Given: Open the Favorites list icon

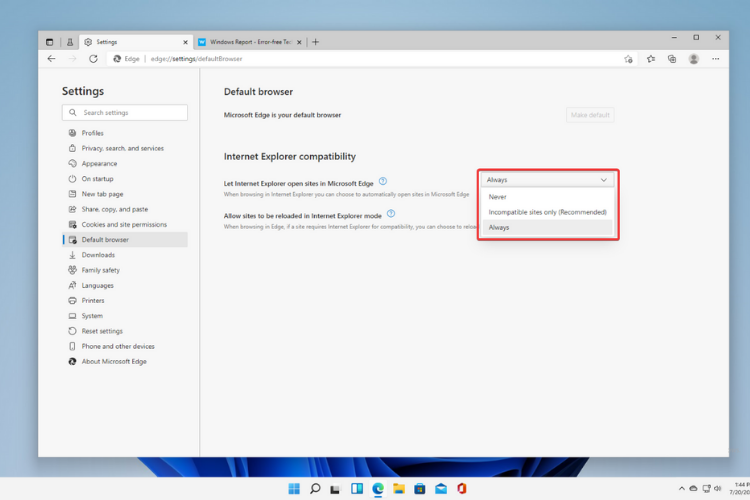Looking at the screenshot, I should pyautogui.click(x=651, y=59).
